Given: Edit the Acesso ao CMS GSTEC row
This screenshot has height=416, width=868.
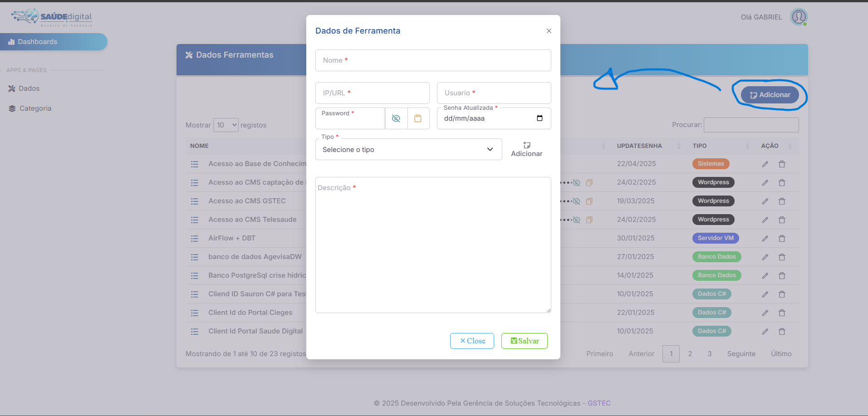Looking at the screenshot, I should point(765,201).
